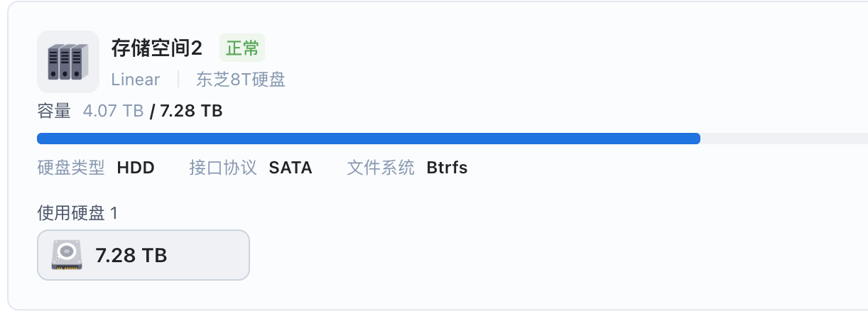Click the Linear RAID type label
Screen dimensions: 868x324
pyautogui.click(x=136, y=80)
